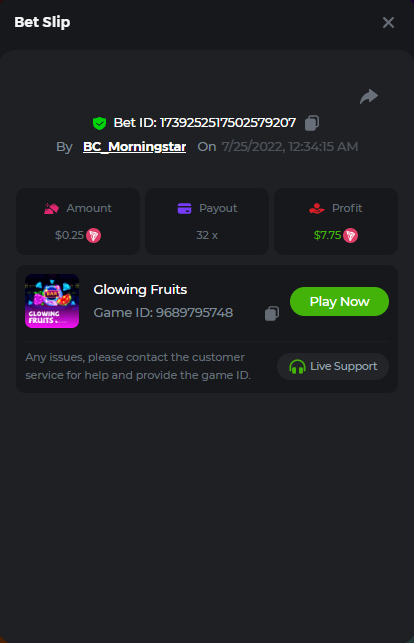Click the red Profit hand icon
The image size is (414, 643).
tap(316, 208)
